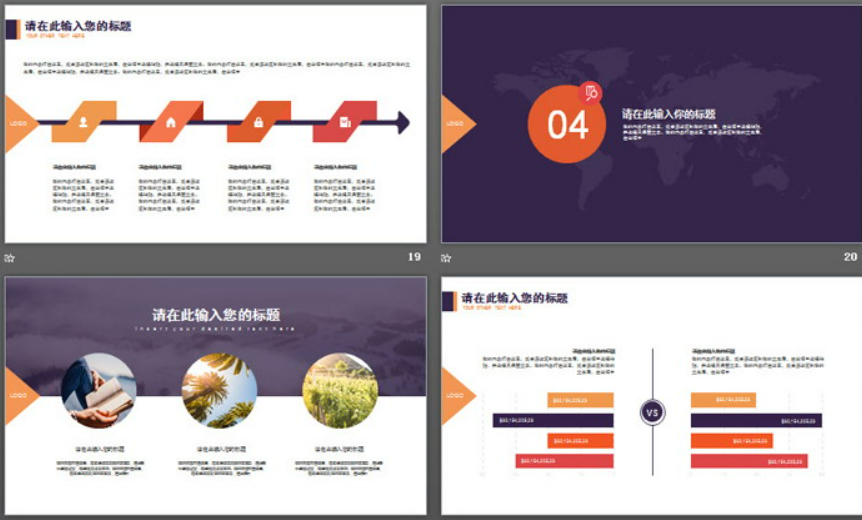The width and height of the screenshot is (862, 520).
Task: Select the VS bar chart comparison slide
Action: pyautogui.click(x=651, y=396)
